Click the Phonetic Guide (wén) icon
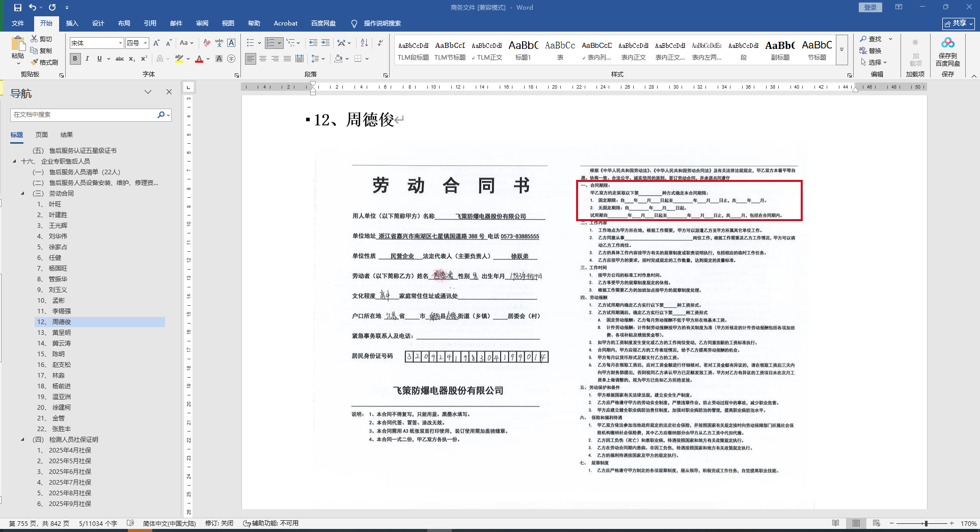 pyautogui.click(x=219, y=43)
